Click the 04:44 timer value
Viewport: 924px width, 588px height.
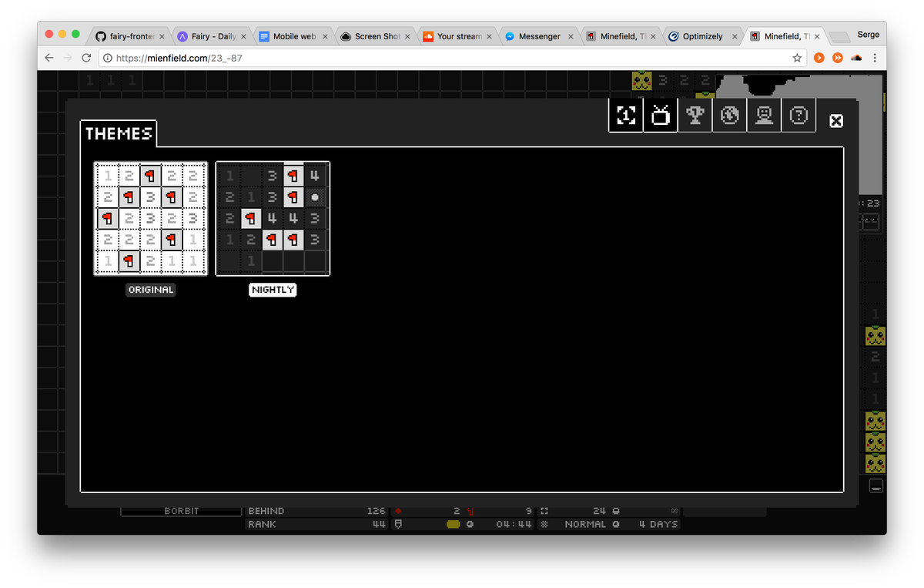(514, 524)
